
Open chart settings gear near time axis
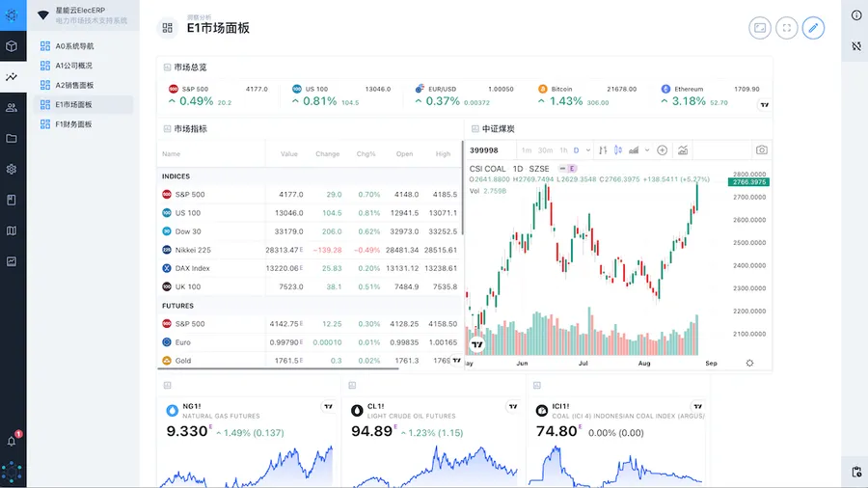pos(749,363)
